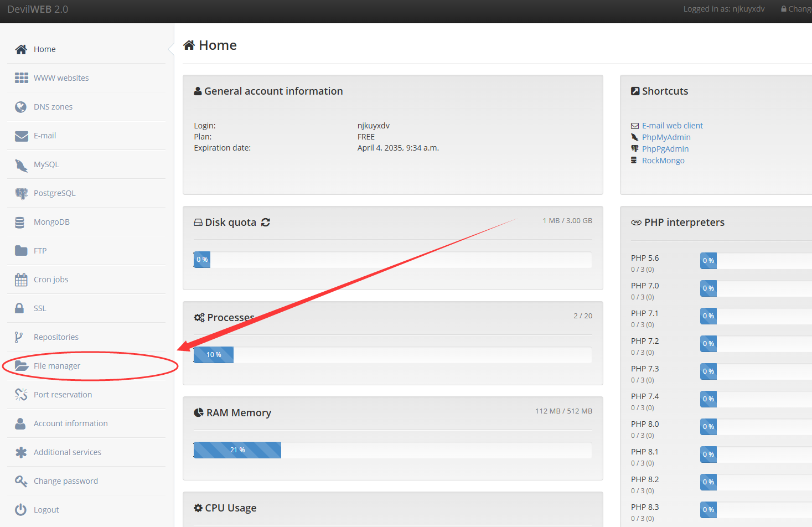Click the E-mail envelope icon

21,135
